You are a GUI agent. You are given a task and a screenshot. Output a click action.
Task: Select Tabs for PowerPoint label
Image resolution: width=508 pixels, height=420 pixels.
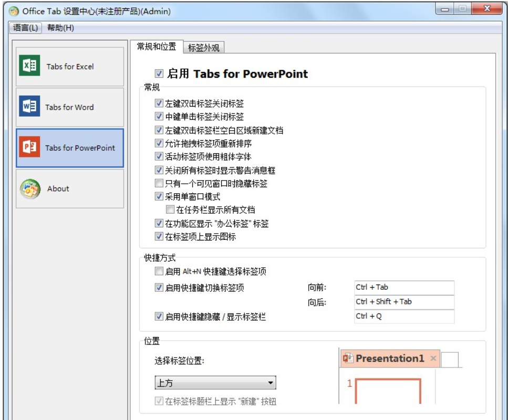80,148
